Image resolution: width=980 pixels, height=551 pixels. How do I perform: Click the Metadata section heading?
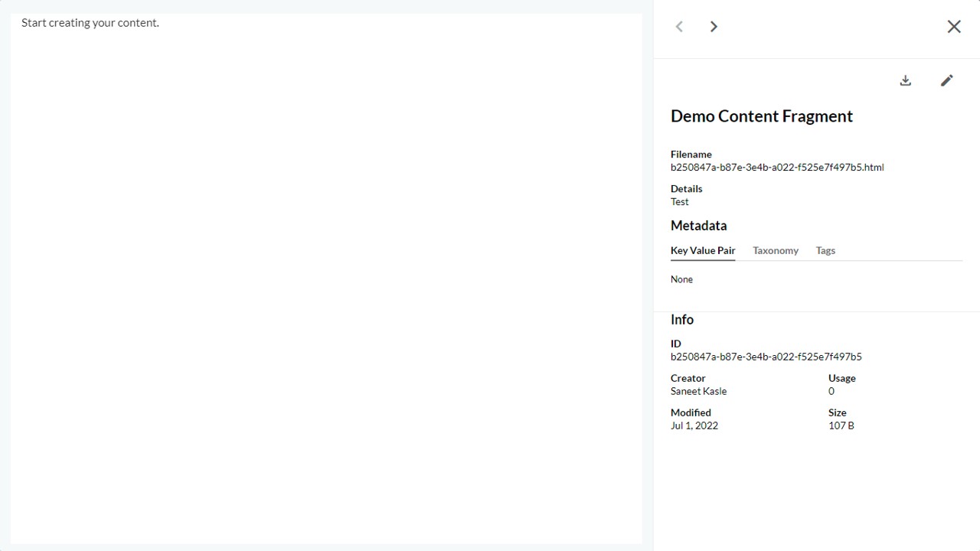[x=699, y=226]
